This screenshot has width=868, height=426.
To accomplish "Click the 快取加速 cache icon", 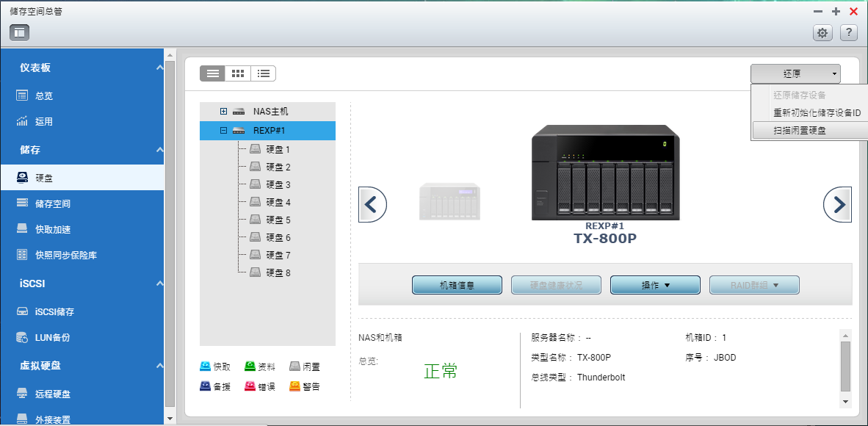I will (22, 228).
